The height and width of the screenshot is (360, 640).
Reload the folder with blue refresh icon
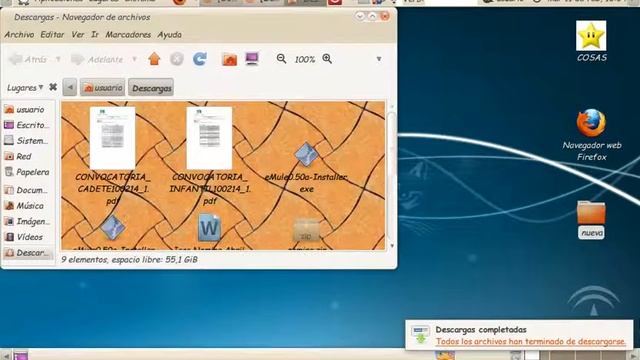pyautogui.click(x=200, y=59)
